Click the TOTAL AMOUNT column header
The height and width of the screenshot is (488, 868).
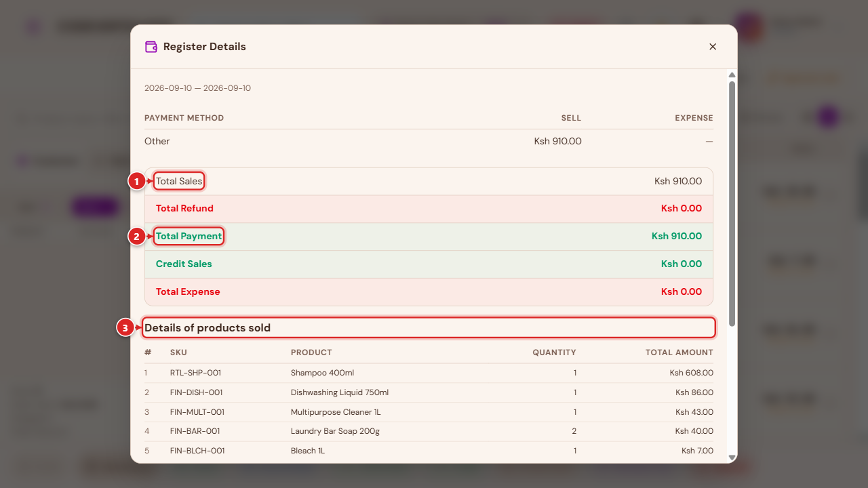(x=679, y=352)
